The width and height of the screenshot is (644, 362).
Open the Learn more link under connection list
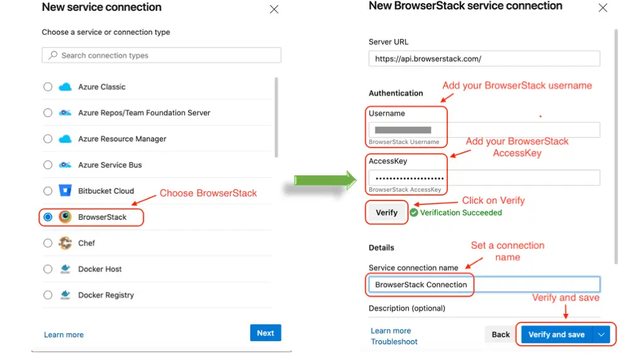(64, 335)
